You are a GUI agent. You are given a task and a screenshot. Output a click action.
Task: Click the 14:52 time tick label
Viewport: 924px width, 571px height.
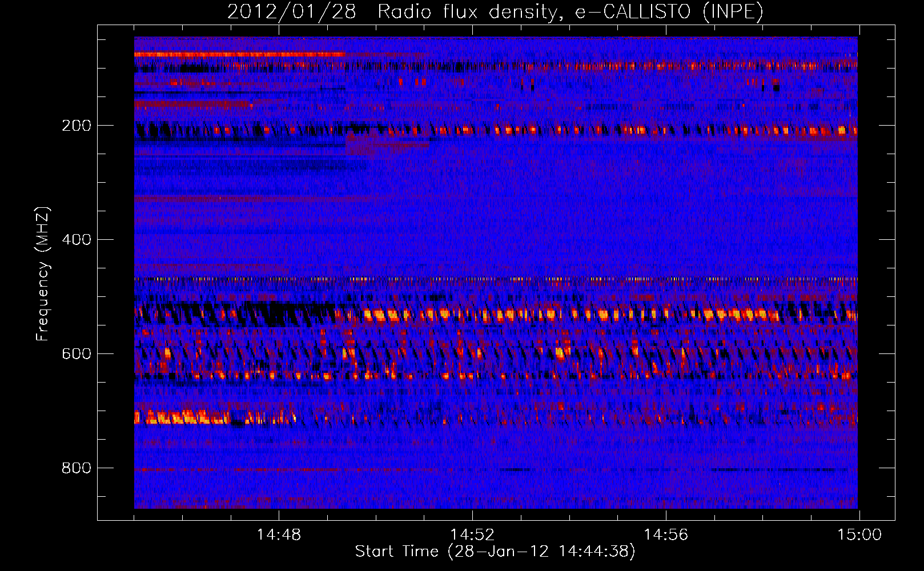[472, 535]
